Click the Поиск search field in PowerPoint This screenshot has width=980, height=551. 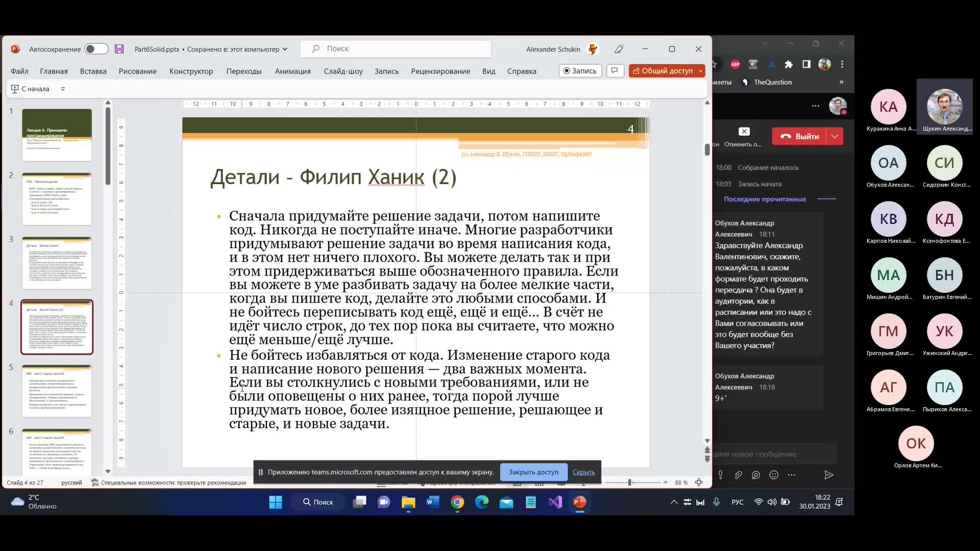(x=396, y=48)
